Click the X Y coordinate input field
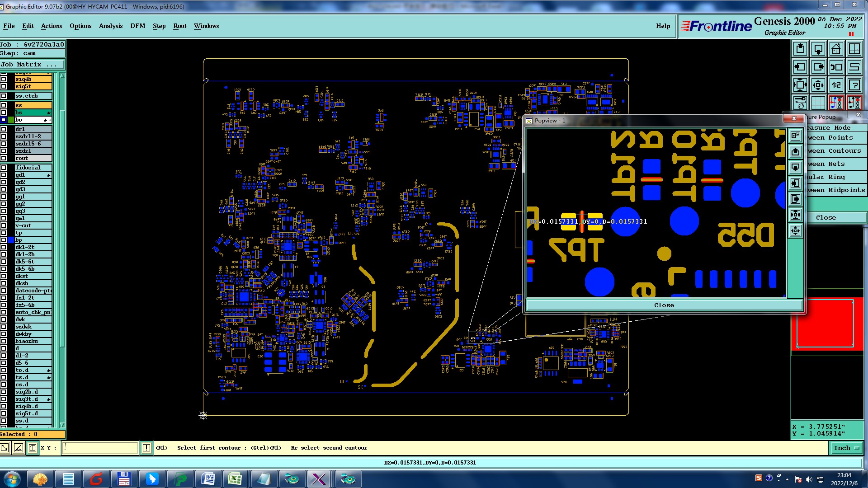868x488 pixels. (x=100, y=448)
